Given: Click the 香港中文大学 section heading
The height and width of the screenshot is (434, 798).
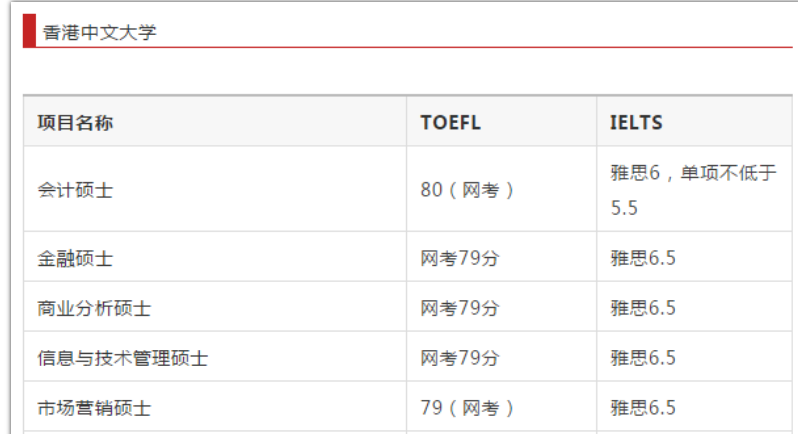Looking at the screenshot, I should point(99,33).
